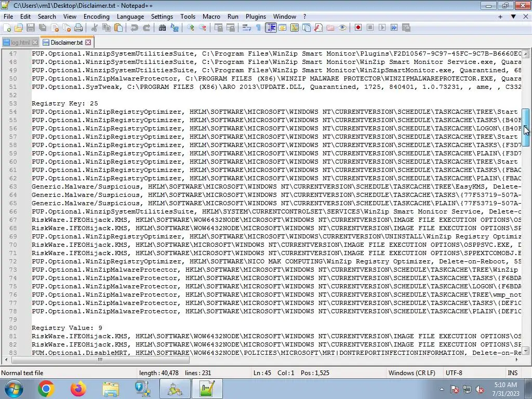Image resolution: width=532 pixels, height=399 pixels.
Task: Open the View menu
Action: point(70,17)
